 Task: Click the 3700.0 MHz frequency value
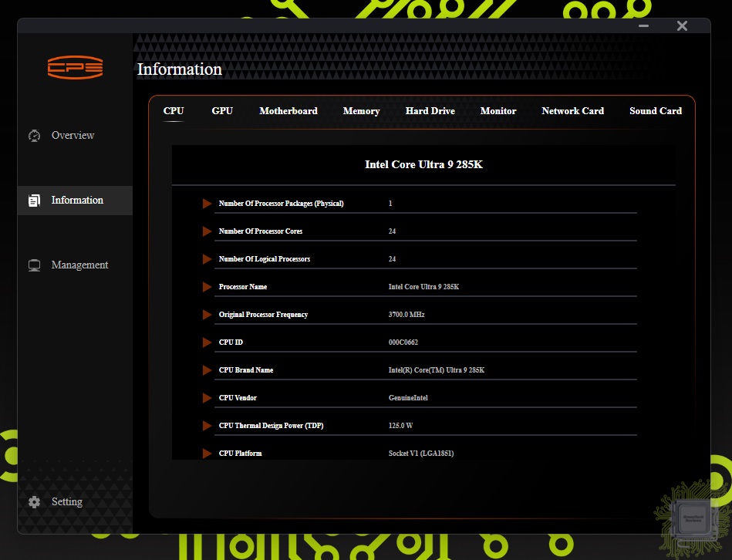pyautogui.click(x=406, y=315)
